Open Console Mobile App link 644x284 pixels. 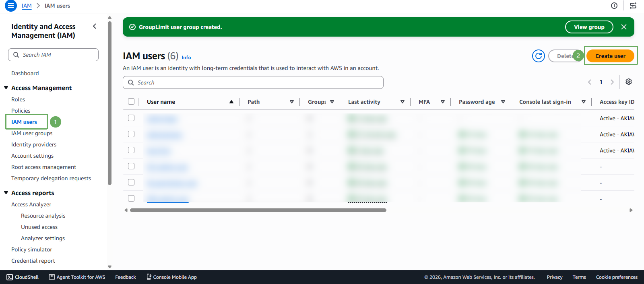click(171, 277)
